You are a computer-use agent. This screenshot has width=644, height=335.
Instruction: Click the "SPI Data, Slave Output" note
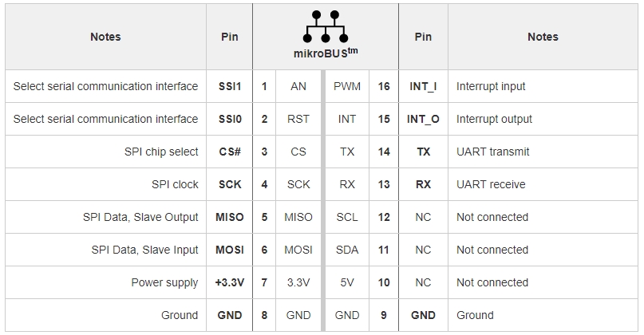(x=140, y=217)
